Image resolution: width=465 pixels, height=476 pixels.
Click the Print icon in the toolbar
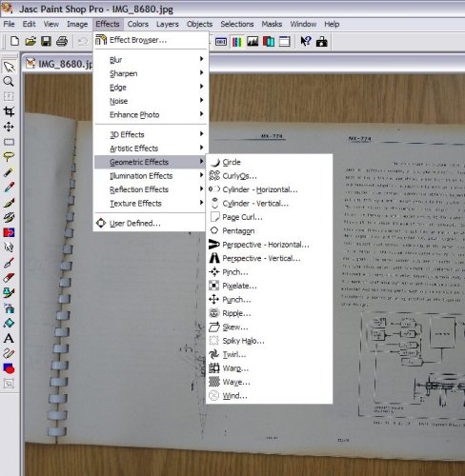click(x=62, y=41)
